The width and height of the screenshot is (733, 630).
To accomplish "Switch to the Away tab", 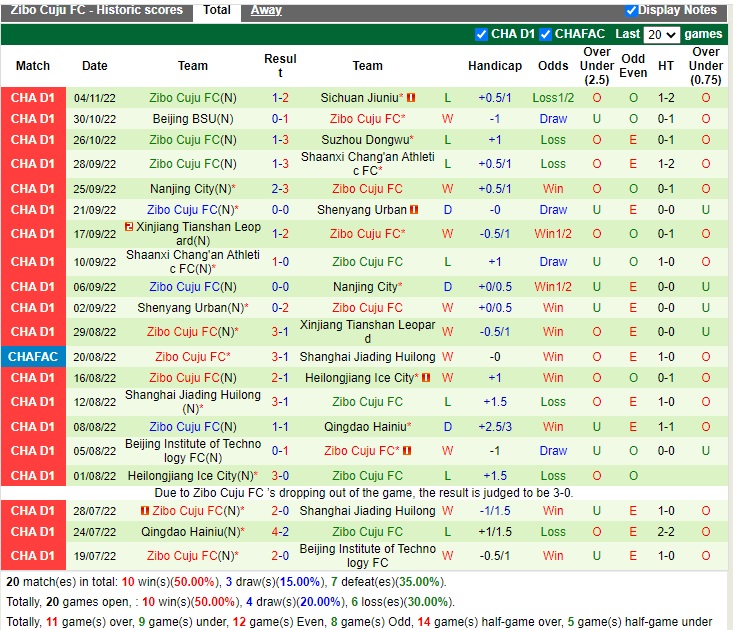I will pos(265,10).
